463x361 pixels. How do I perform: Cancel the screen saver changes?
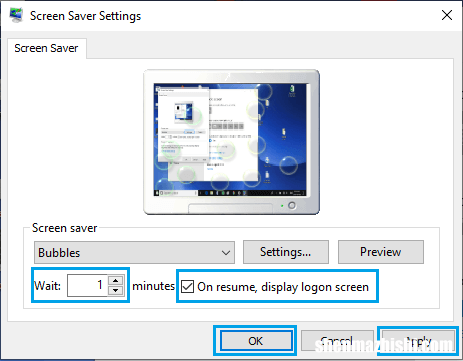pos(337,341)
